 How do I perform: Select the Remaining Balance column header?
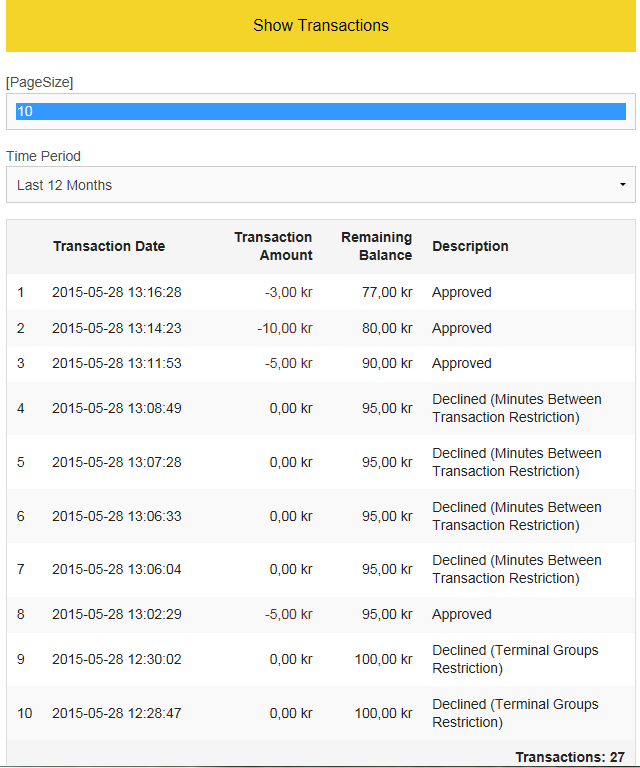[x=376, y=246]
